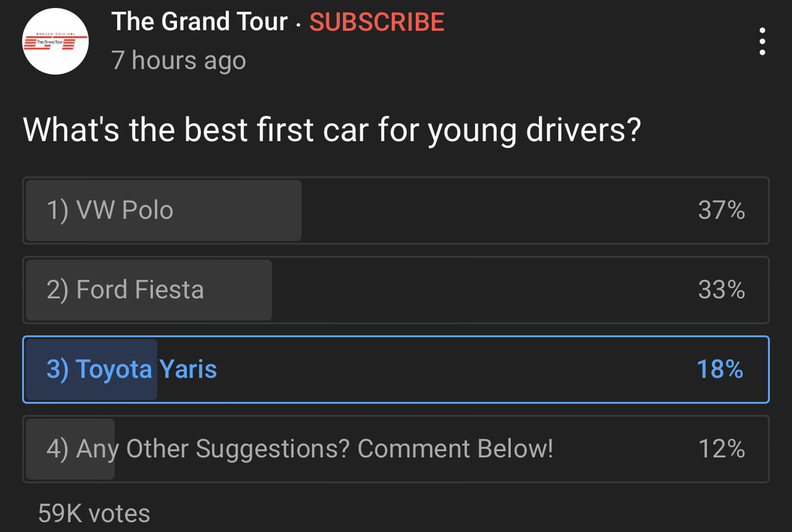Open the three-dot post options menu
792x532 pixels.
click(x=762, y=41)
